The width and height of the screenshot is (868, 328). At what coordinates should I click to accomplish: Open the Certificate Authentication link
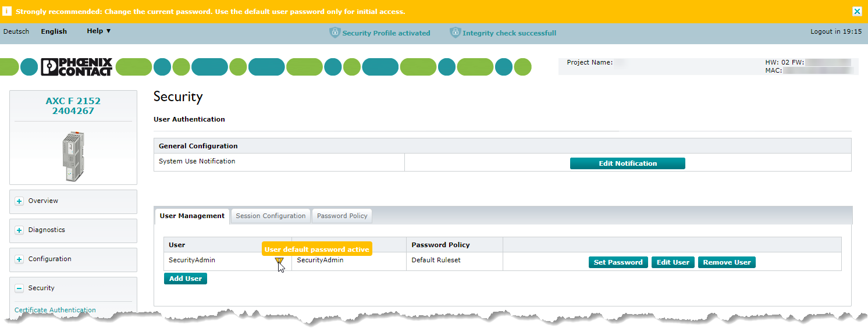(55, 310)
